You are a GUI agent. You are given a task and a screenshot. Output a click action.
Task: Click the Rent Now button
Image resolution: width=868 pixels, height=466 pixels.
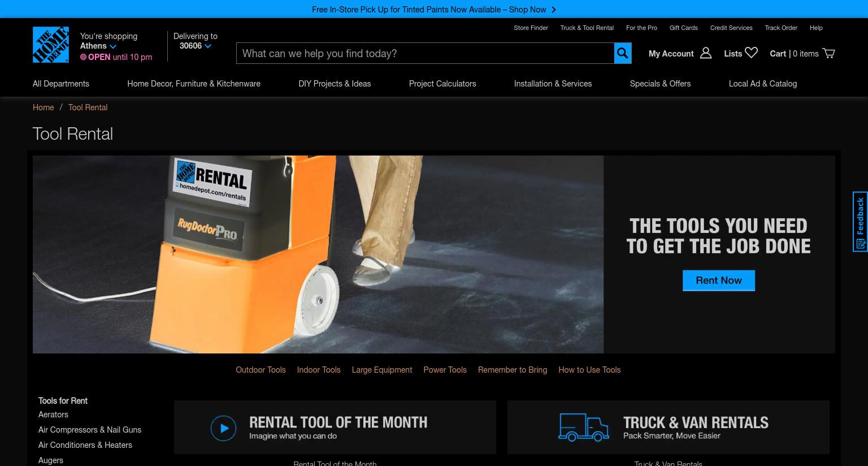(x=719, y=281)
